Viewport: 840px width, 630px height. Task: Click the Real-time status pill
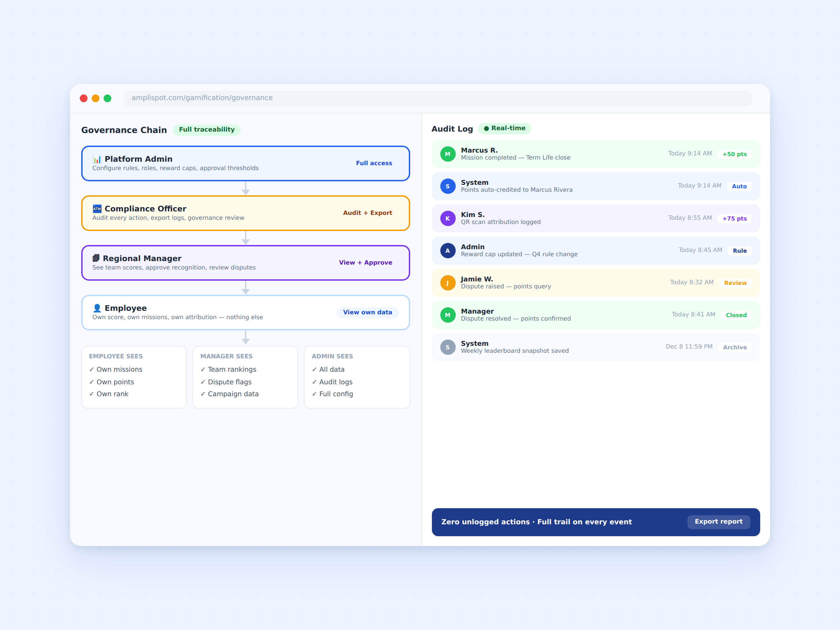[x=505, y=129]
